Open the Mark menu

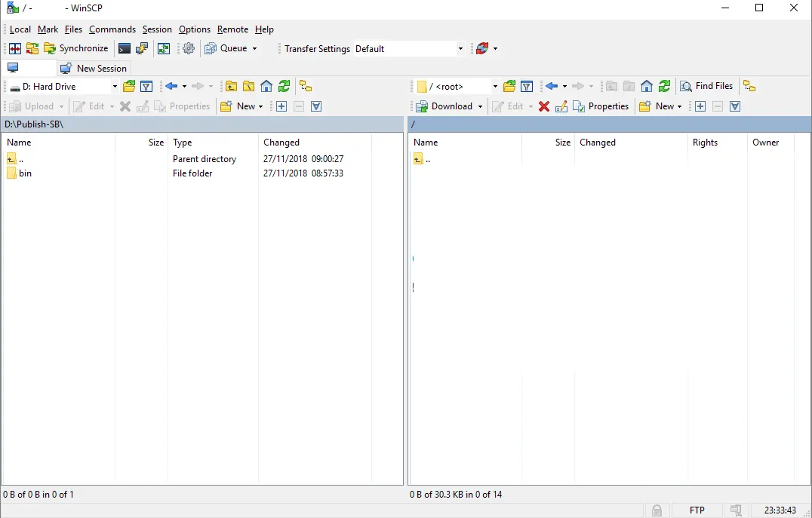[x=48, y=29]
